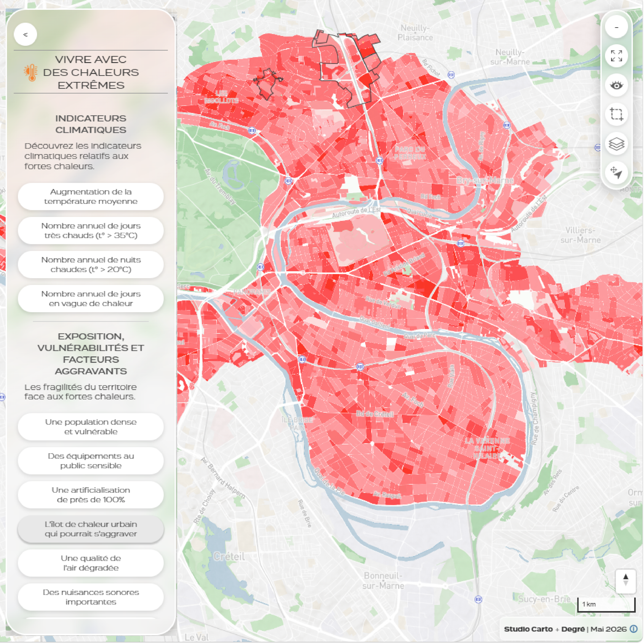Viewport: 644px width, 644px height.
Task: Click the thermometer heat icon
Action: pyautogui.click(x=31, y=73)
